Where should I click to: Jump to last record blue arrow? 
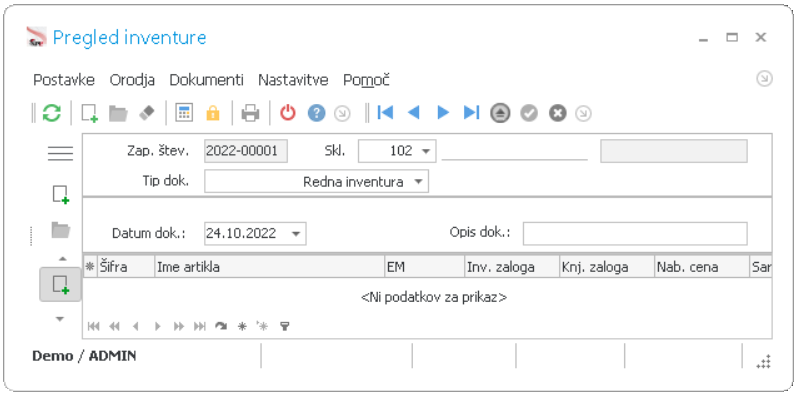pos(471,112)
